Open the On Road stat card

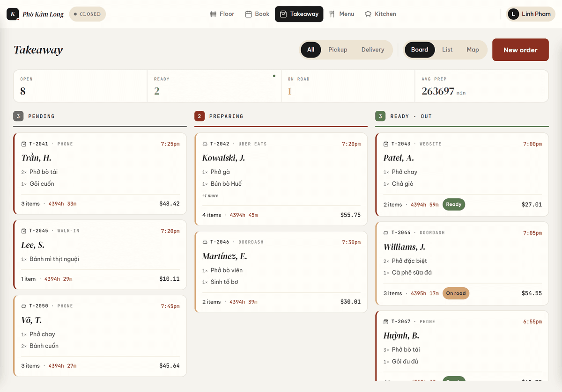click(348, 86)
